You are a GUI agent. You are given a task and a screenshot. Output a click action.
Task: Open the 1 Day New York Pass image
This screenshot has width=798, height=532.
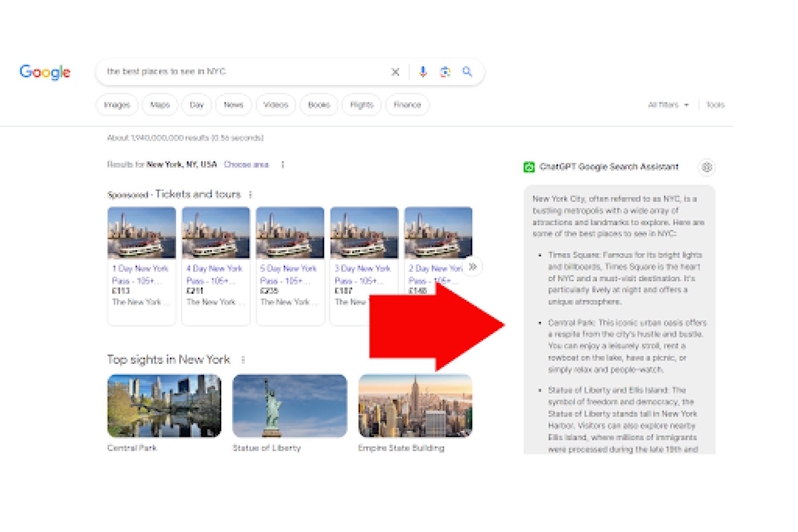(x=142, y=233)
